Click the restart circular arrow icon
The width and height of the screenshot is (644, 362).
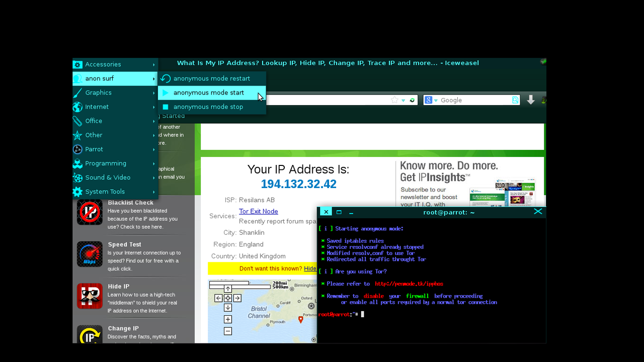point(166,78)
